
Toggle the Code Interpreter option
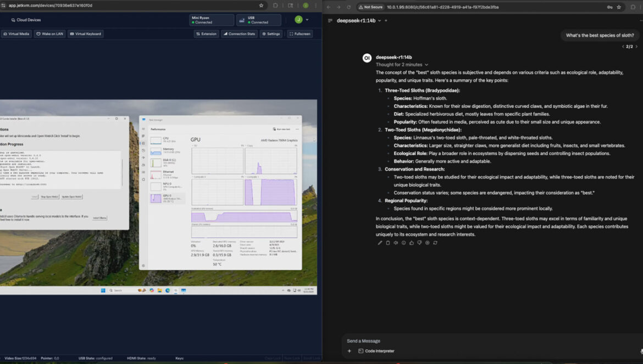(x=376, y=351)
